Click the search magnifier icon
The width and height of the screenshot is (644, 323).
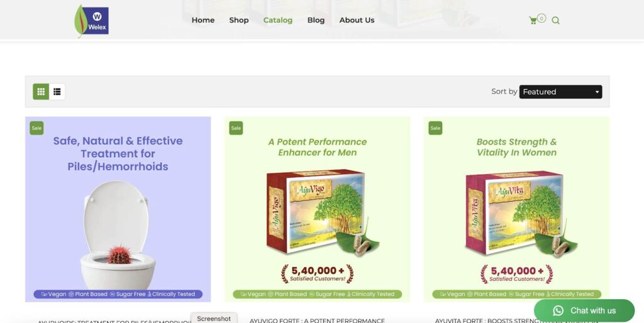(555, 21)
